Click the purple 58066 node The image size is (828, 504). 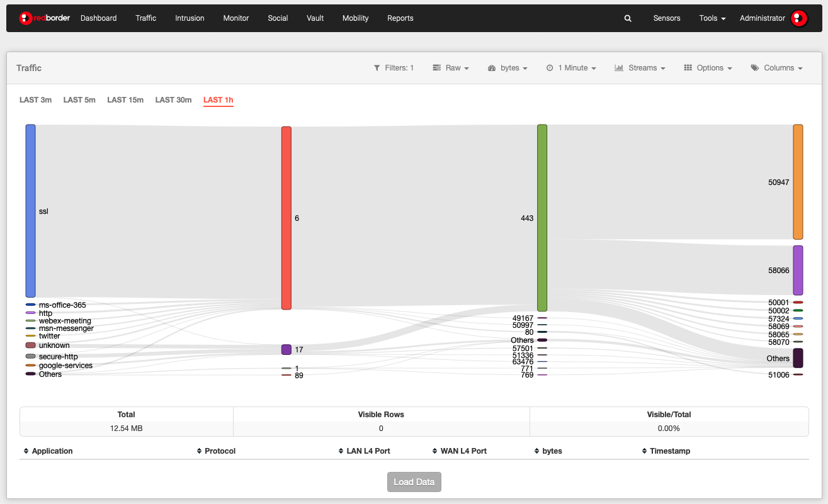click(798, 271)
